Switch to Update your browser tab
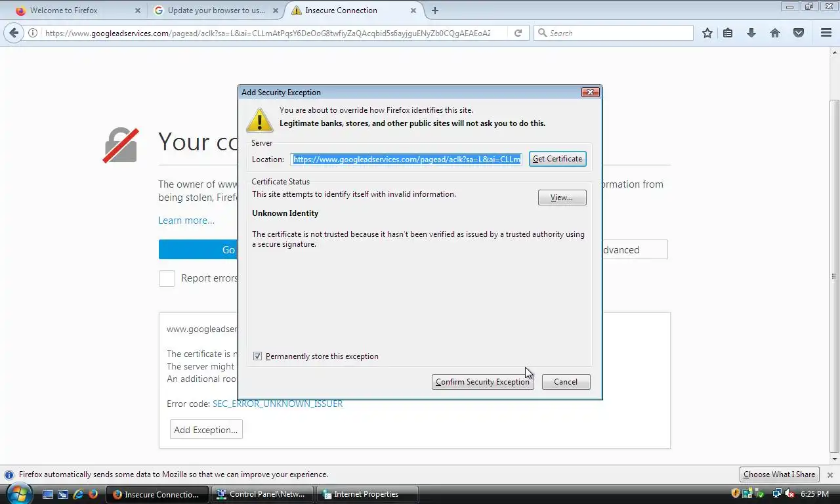 point(214,10)
